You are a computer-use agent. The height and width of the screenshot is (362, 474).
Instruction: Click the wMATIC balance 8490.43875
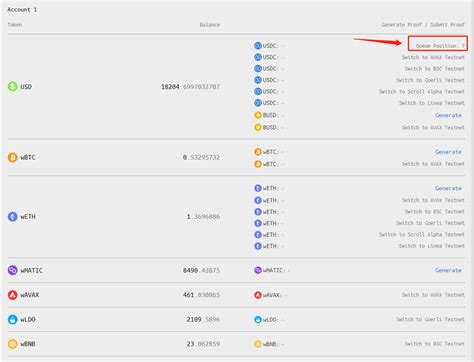pos(201,270)
